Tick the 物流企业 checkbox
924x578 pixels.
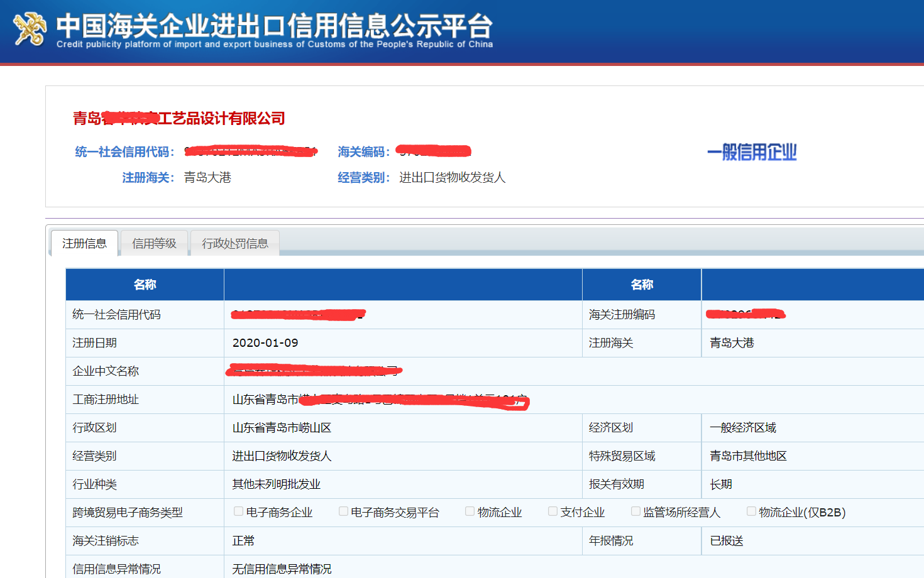[470, 511]
